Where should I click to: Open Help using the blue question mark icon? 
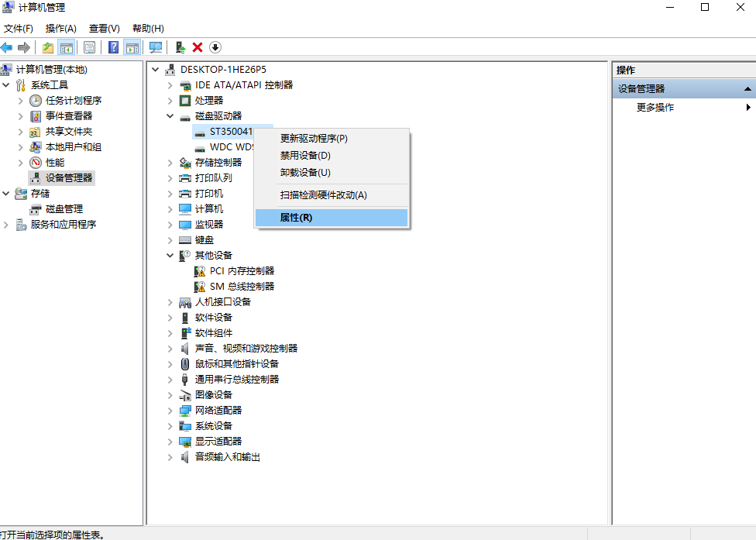pyautogui.click(x=113, y=47)
